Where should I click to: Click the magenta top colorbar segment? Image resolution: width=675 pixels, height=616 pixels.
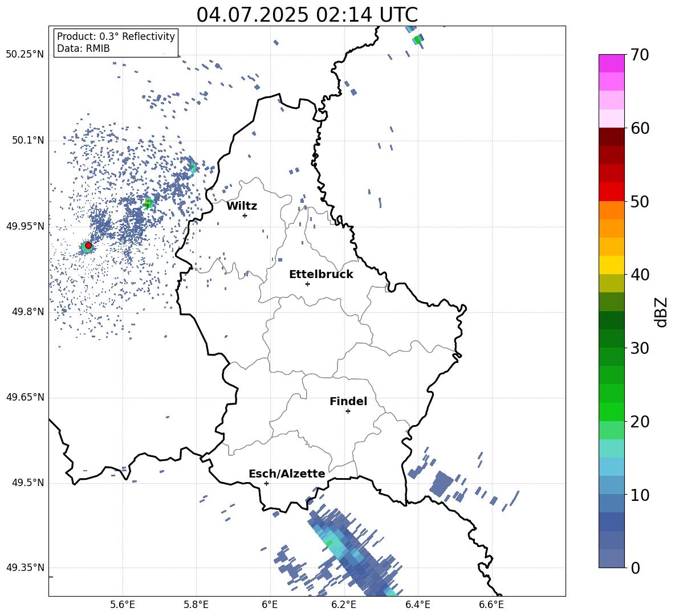[611, 63]
